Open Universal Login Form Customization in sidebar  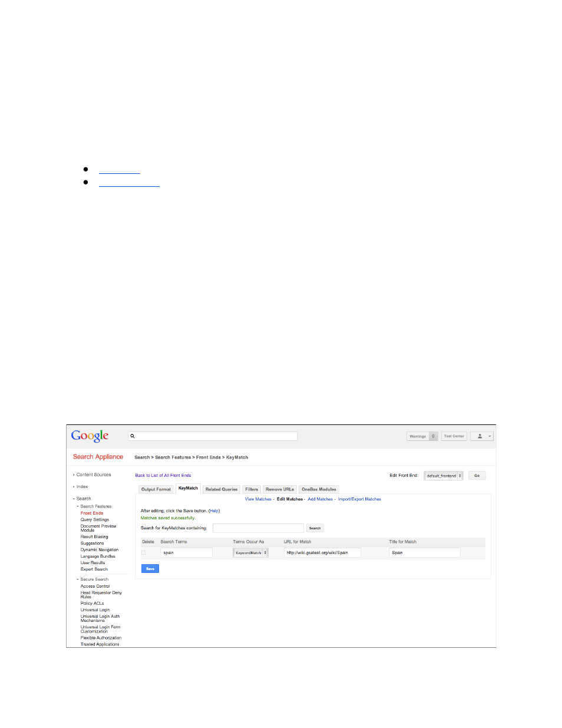click(x=101, y=629)
